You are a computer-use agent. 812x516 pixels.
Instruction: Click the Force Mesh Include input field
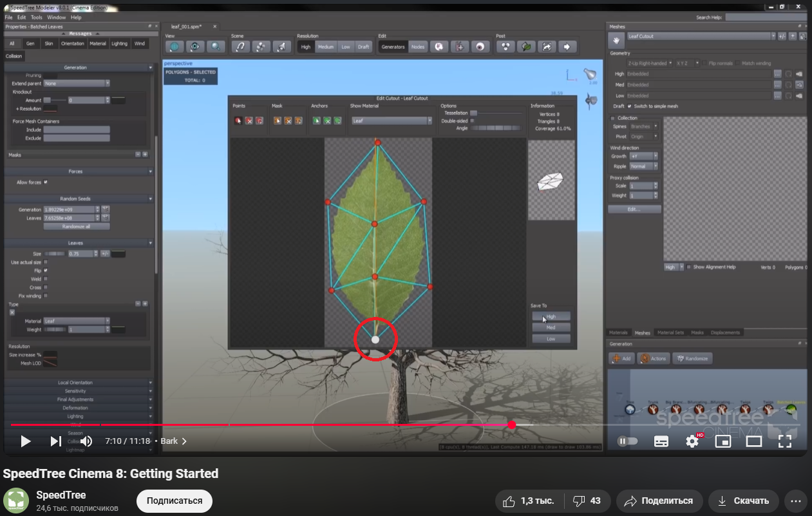76,129
